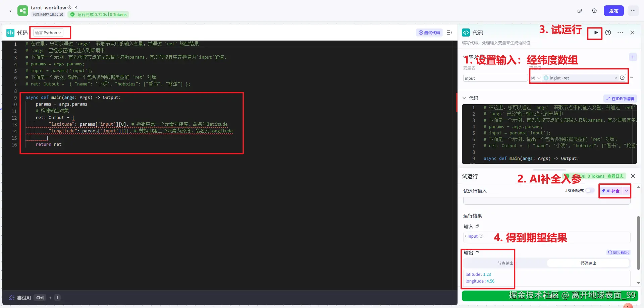Open the variable selector hexagon icon
Screen dimensions: 644x308
click(622, 78)
